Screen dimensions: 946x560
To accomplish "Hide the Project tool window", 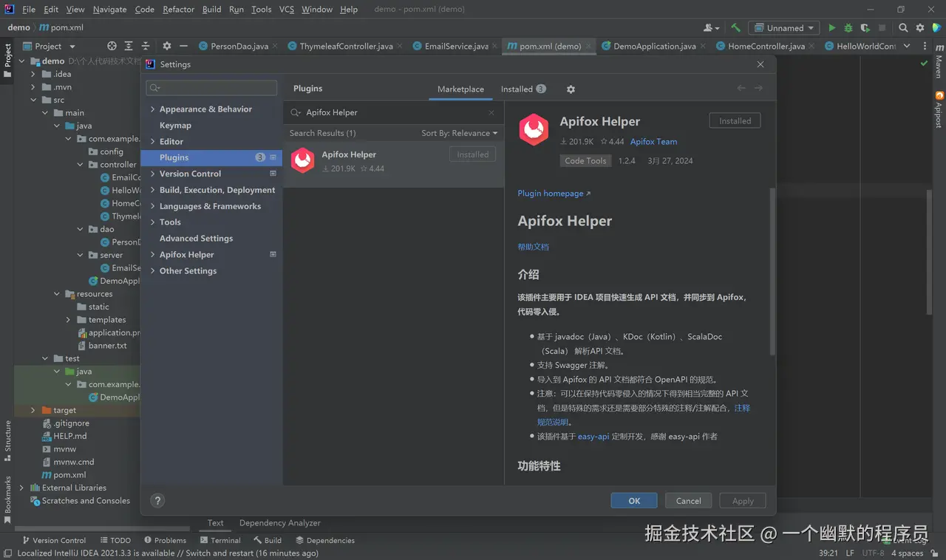I will pyautogui.click(x=183, y=46).
